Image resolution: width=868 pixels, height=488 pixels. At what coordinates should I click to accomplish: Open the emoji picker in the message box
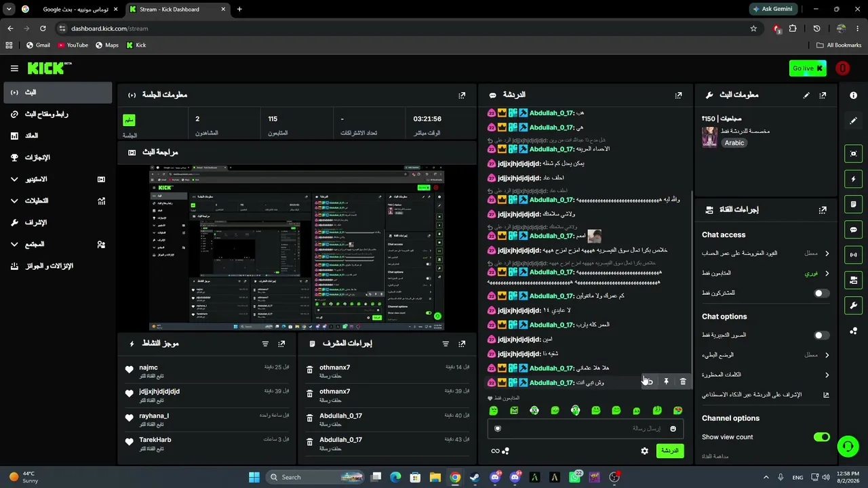tap(673, 428)
